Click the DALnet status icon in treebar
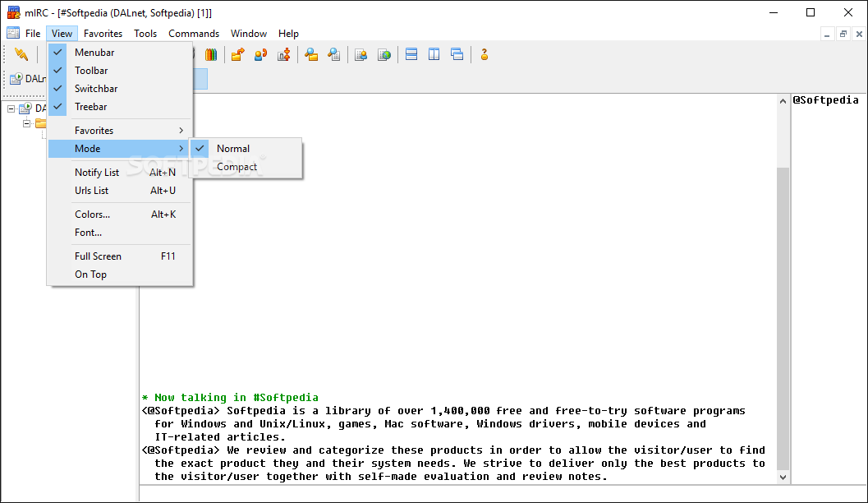Image resolution: width=868 pixels, height=503 pixels. tap(25, 108)
